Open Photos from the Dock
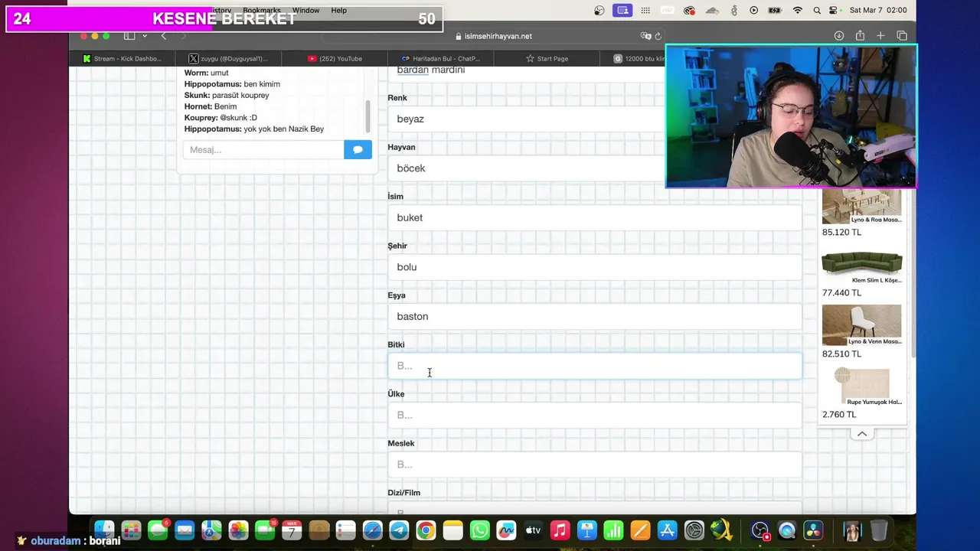The width and height of the screenshot is (980, 551). coord(238,530)
